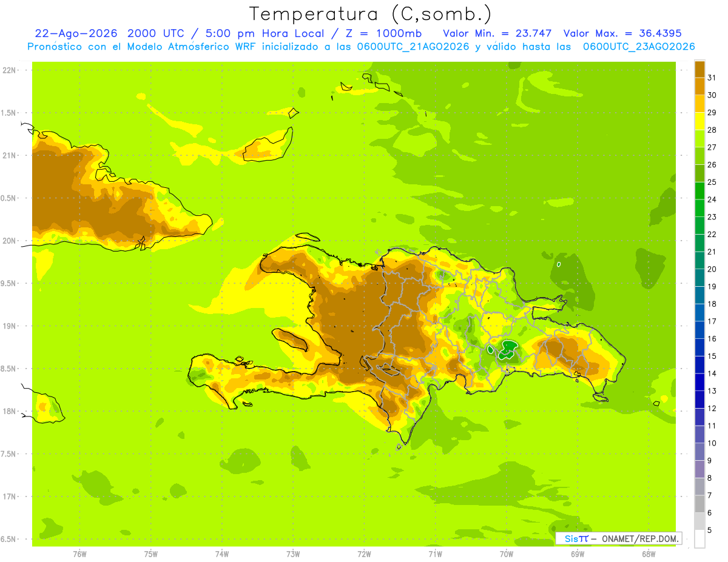Click the legend value 18
Screen dimensions: 728x562
712,304
